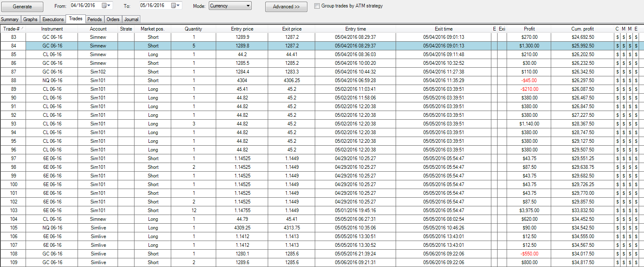Screen dimensions: 644x267
Task: Open the Mode dropdown showing Currency
Action: click(x=230, y=6)
